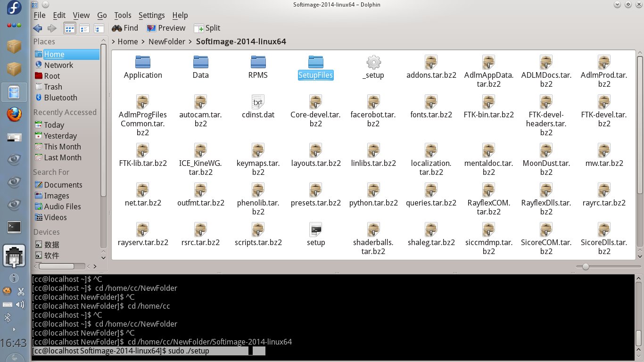Select addons.tar.bz2 archive icon
Viewport: 644px width, 362px height.
coord(431,62)
